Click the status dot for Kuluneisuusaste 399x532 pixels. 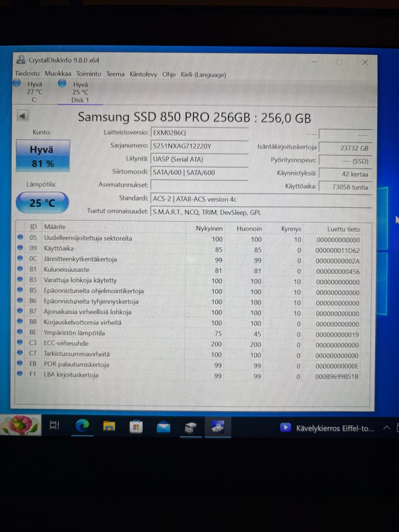20,269
